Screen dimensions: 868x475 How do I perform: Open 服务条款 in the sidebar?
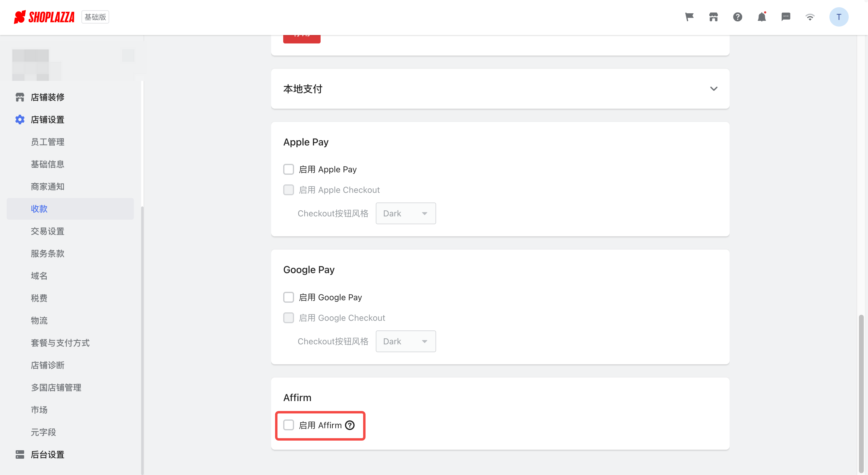click(x=48, y=253)
